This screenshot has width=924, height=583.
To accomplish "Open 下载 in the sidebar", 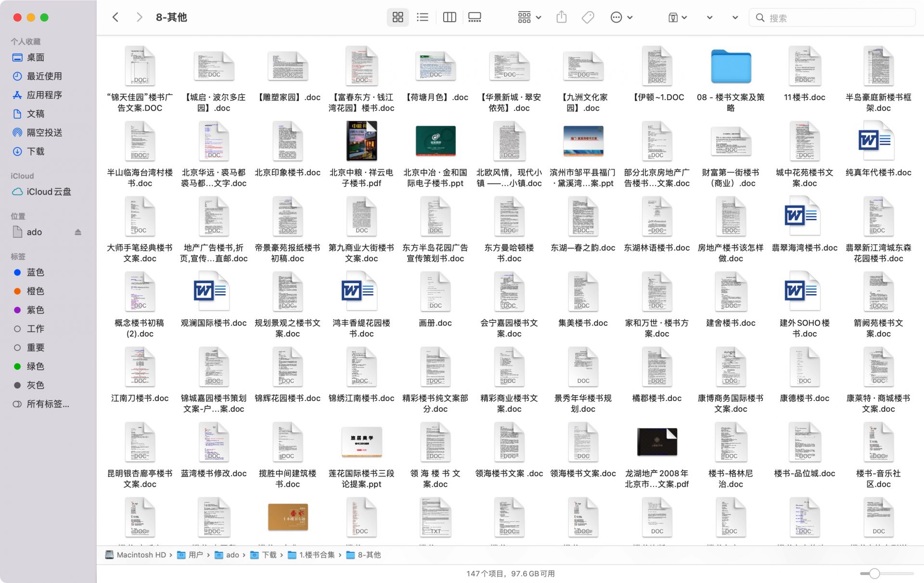I will pos(35,152).
